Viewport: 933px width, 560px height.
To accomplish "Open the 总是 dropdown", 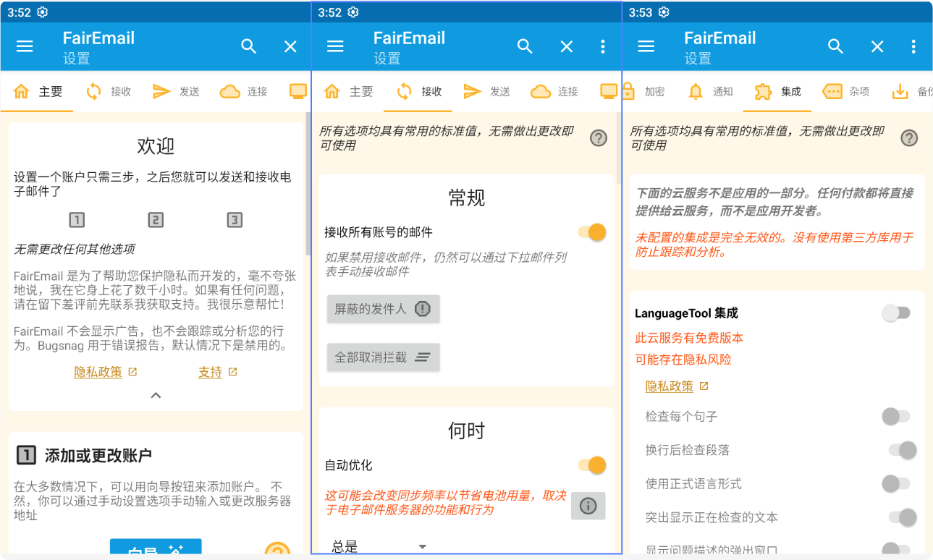I will coord(380,546).
